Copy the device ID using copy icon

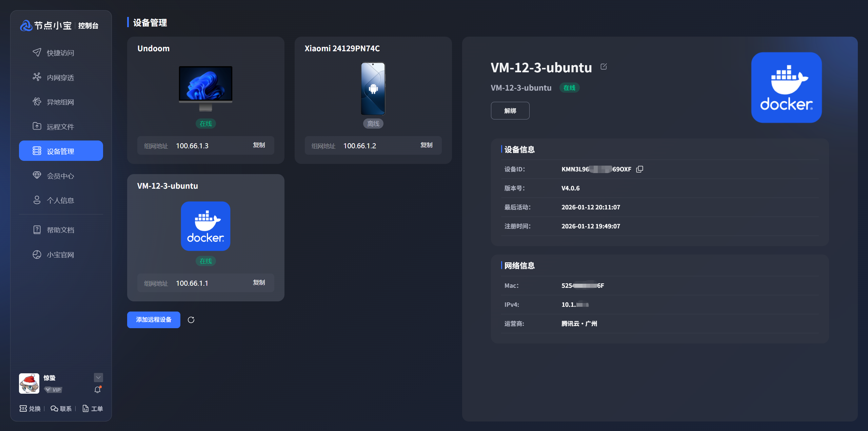pyautogui.click(x=639, y=169)
